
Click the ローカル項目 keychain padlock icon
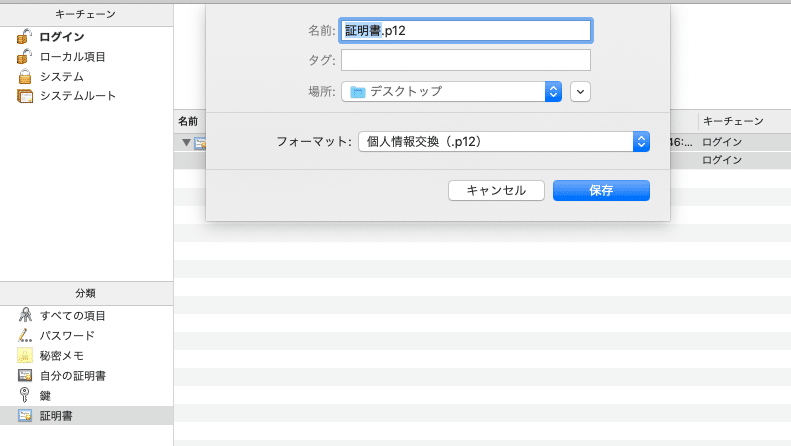pos(24,57)
